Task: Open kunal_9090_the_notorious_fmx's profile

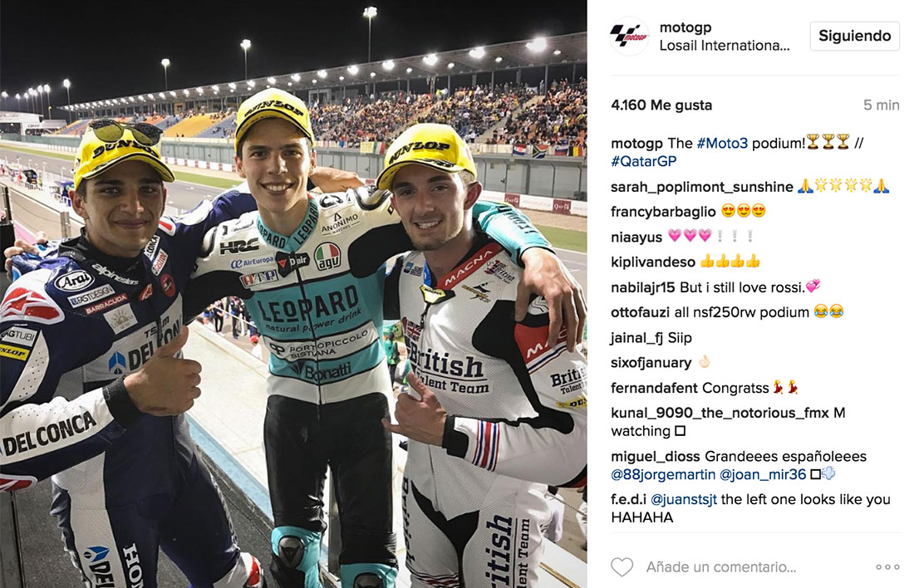Action: tap(720, 413)
